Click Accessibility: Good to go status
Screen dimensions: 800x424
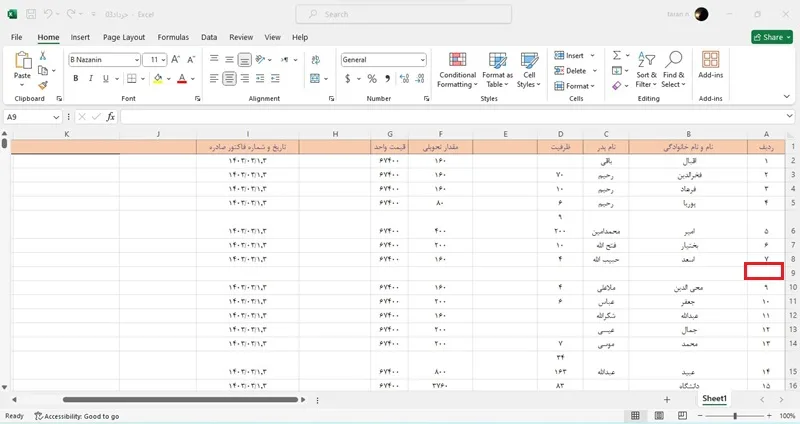click(77, 416)
